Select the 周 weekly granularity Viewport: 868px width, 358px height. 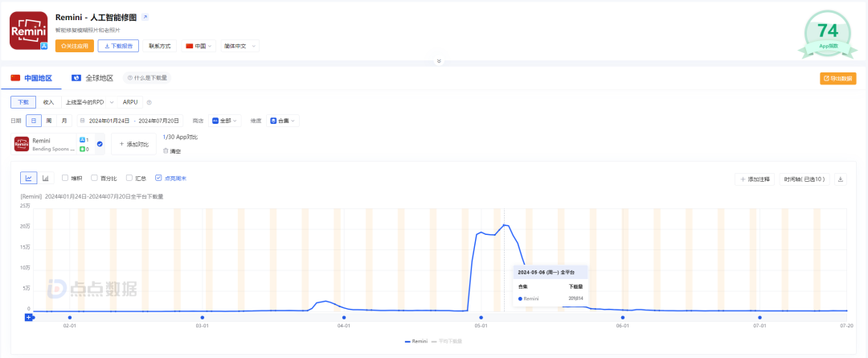pyautogui.click(x=49, y=120)
